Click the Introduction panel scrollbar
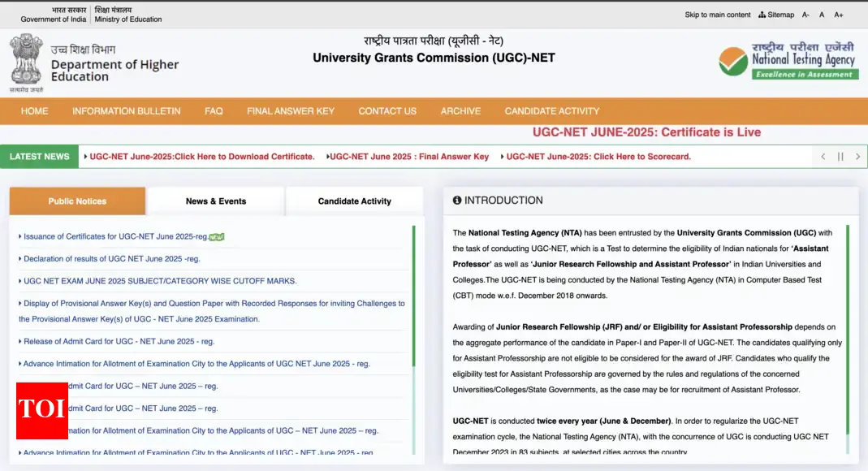868x471 pixels. (x=847, y=330)
